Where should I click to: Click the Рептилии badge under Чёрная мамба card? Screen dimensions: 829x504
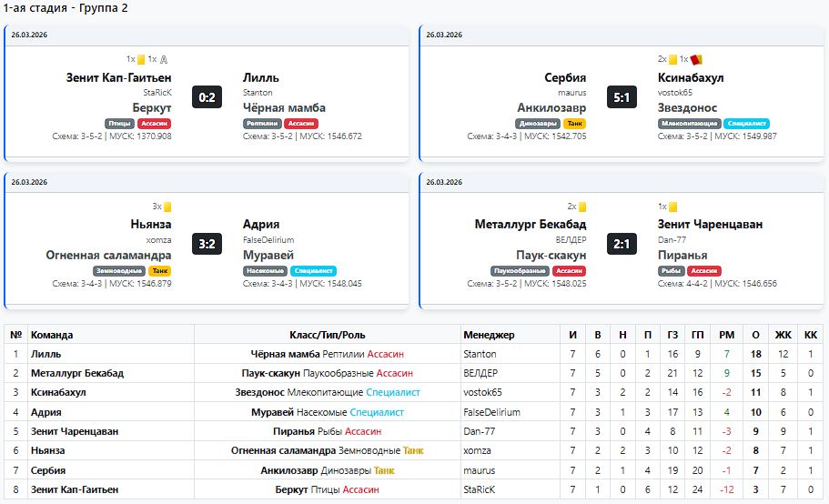click(262, 123)
